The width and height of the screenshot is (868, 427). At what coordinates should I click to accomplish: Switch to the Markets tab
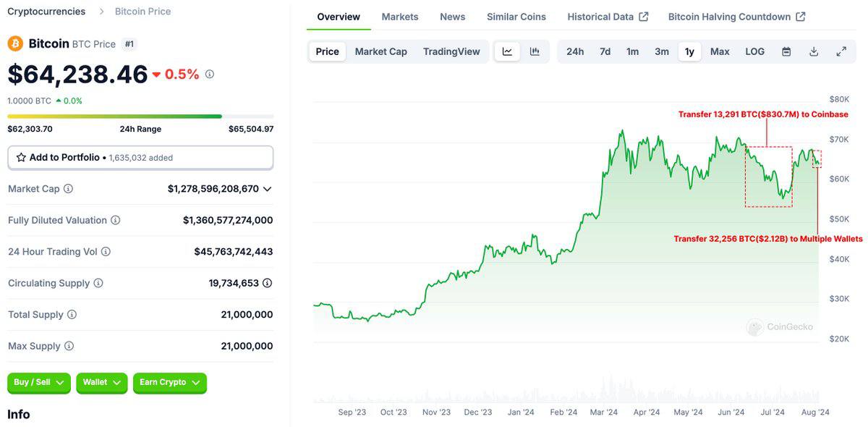(400, 17)
